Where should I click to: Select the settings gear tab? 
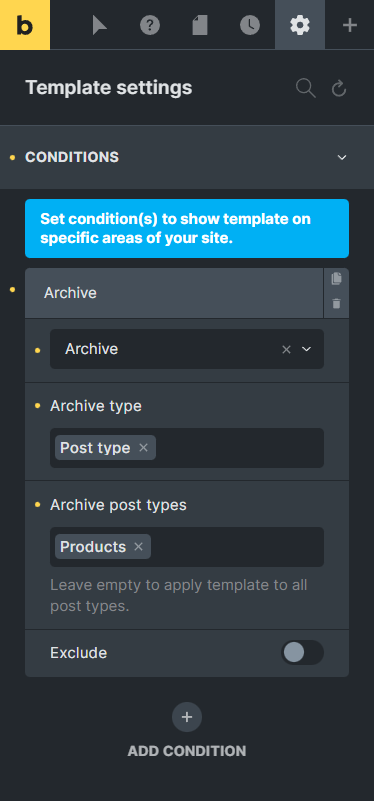tap(300, 25)
